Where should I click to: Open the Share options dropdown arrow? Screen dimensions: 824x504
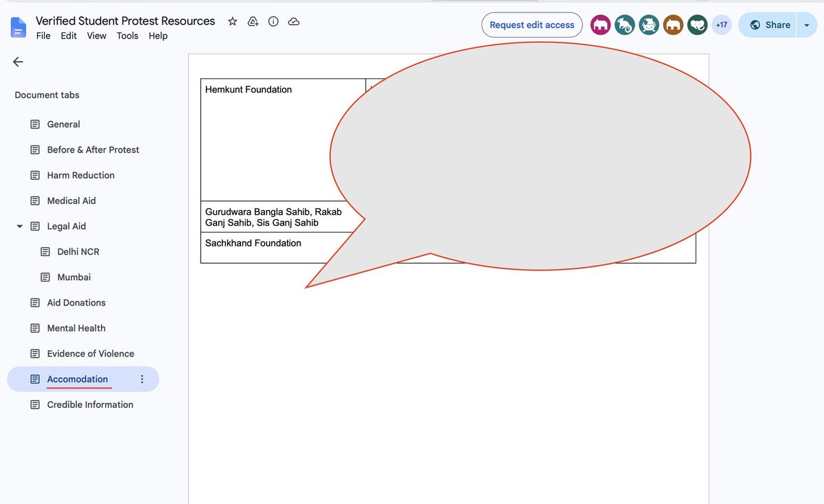pyautogui.click(x=807, y=25)
